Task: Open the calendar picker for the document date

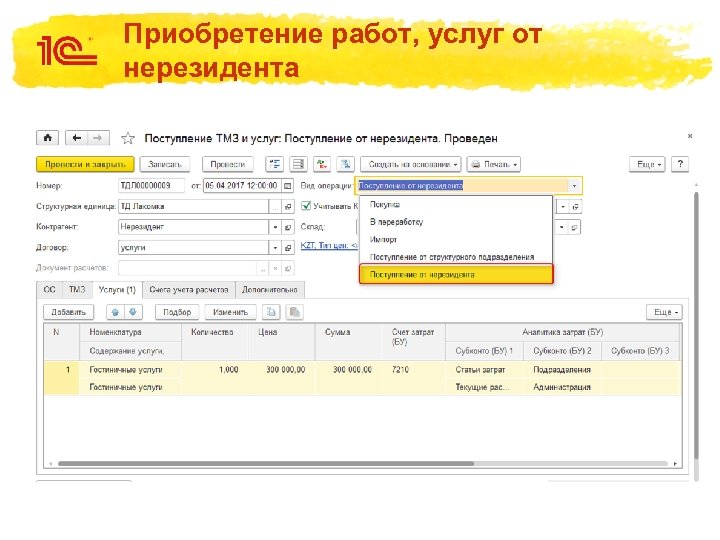Action: point(288,186)
